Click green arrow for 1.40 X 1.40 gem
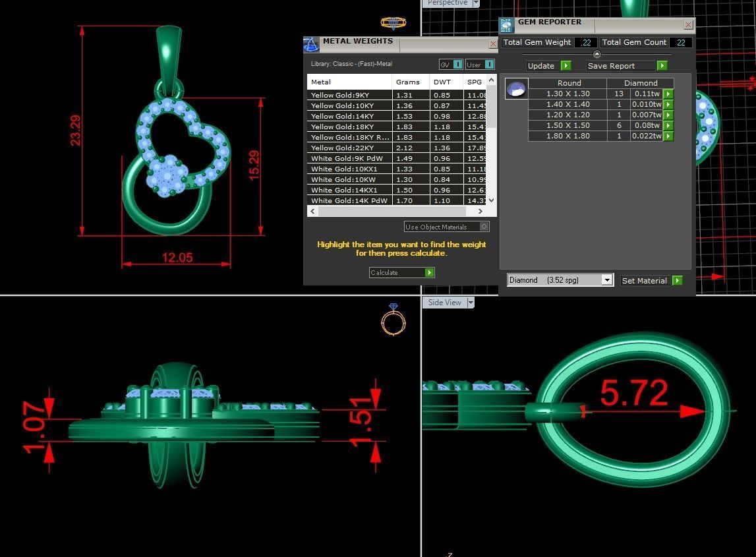Screen dimensions: 756x557 coord(668,105)
